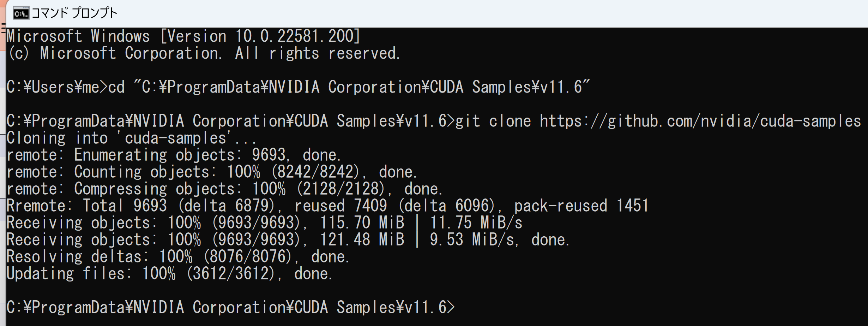Click the git clone command text

658,121
